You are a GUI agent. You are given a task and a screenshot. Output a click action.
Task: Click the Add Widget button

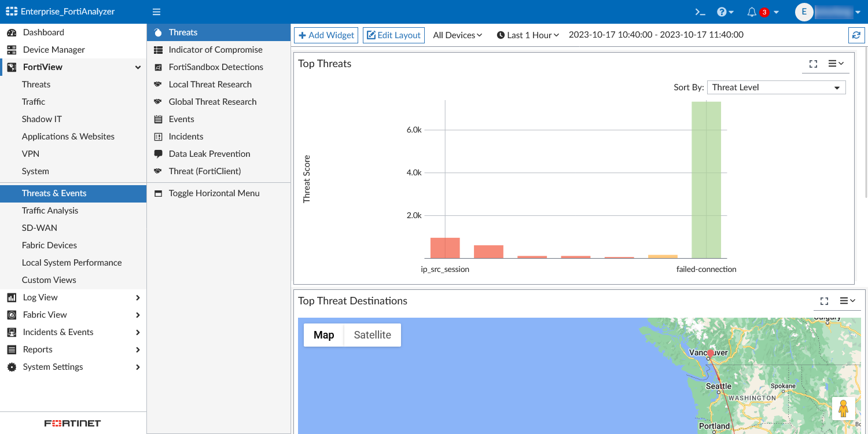pyautogui.click(x=326, y=35)
